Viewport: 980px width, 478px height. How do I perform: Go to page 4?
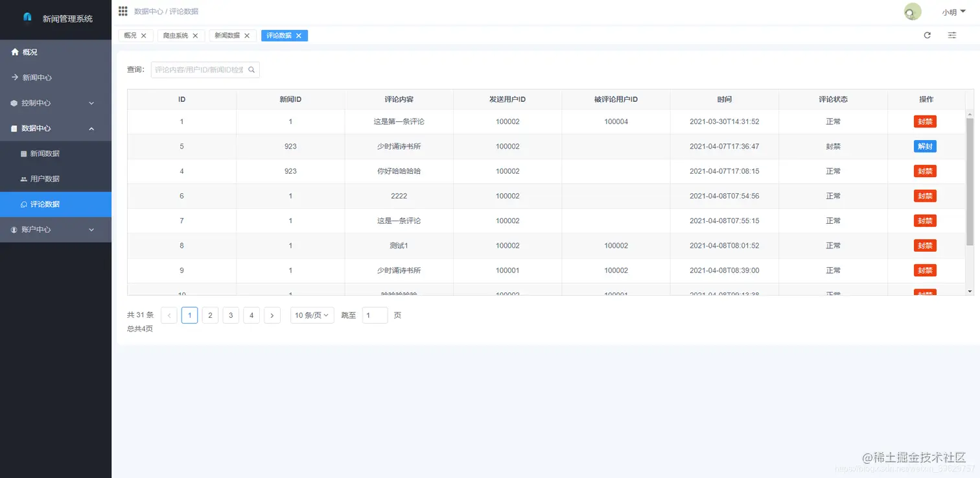(x=251, y=315)
